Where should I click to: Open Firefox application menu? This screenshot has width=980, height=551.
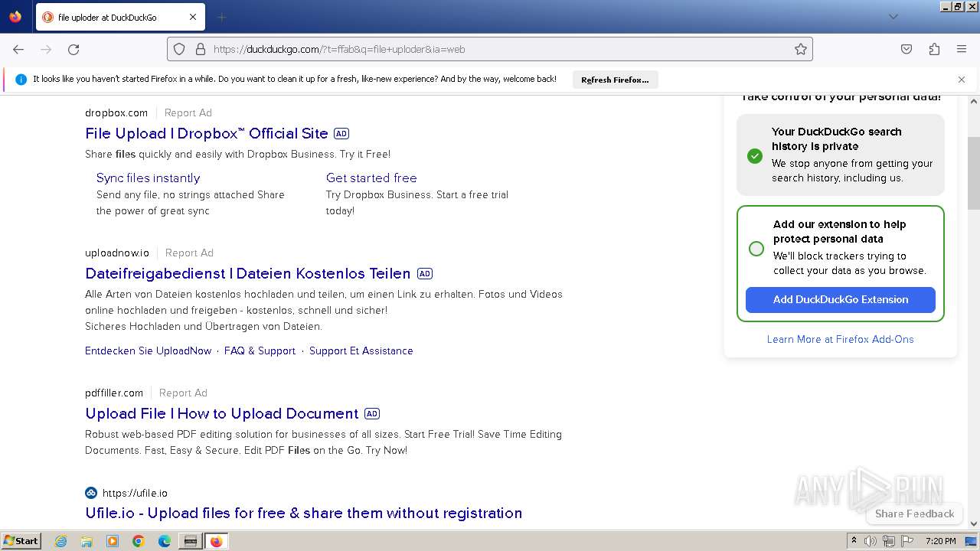point(962,49)
